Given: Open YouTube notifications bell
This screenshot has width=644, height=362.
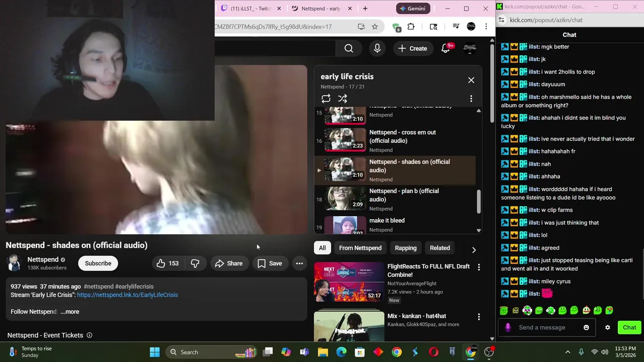Looking at the screenshot, I should pyautogui.click(x=446, y=48).
